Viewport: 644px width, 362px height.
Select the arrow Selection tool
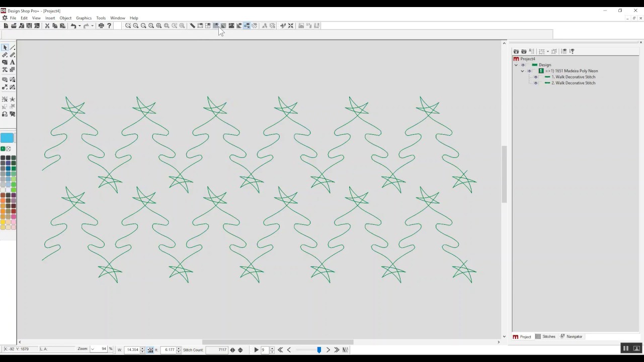tap(5, 47)
